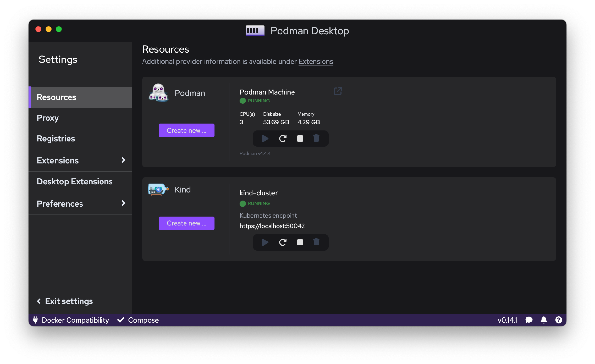Expand the Preferences chevron
The width and height of the screenshot is (595, 364).
[123, 203]
